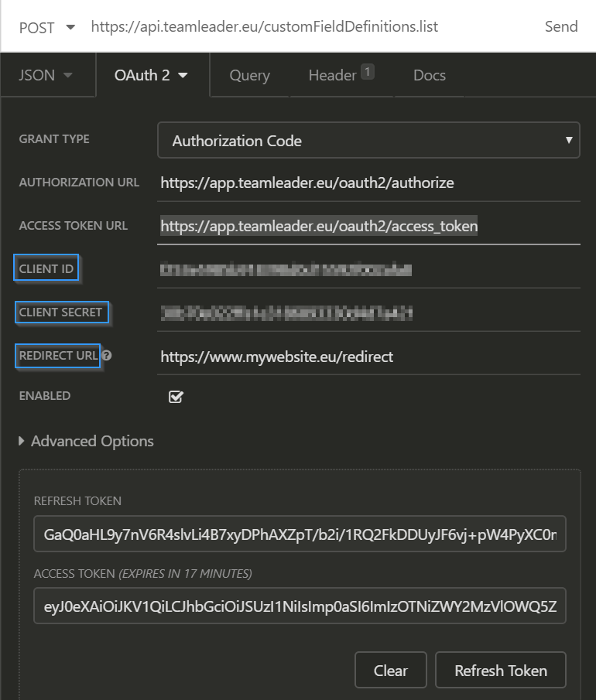Screen dimensions: 596x700
Task: Open the POST method dropdown
Action: pos(47,28)
